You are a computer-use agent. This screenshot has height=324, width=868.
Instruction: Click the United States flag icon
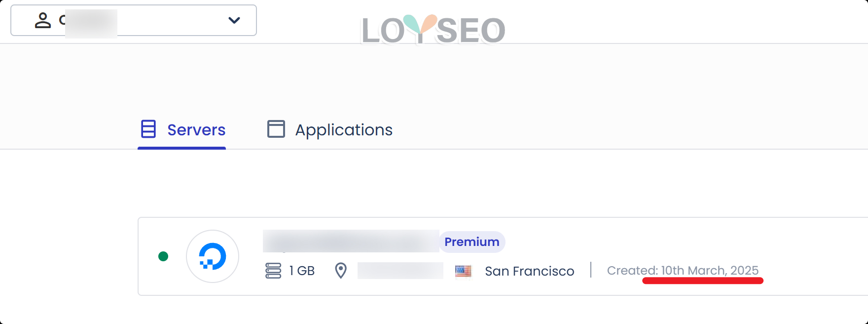point(463,271)
